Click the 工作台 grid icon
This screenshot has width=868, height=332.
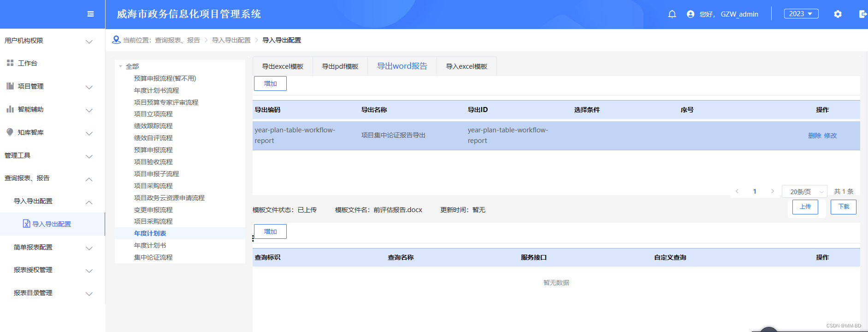(10, 63)
